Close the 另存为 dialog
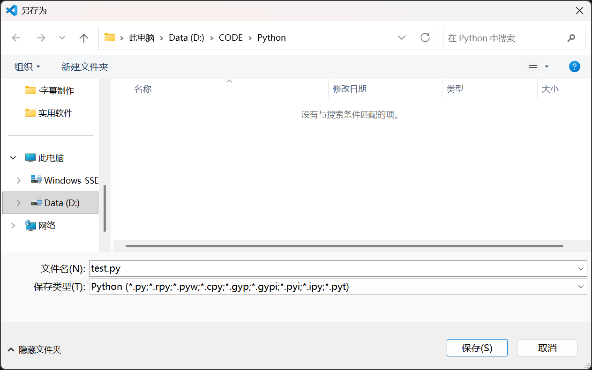 tap(579, 11)
